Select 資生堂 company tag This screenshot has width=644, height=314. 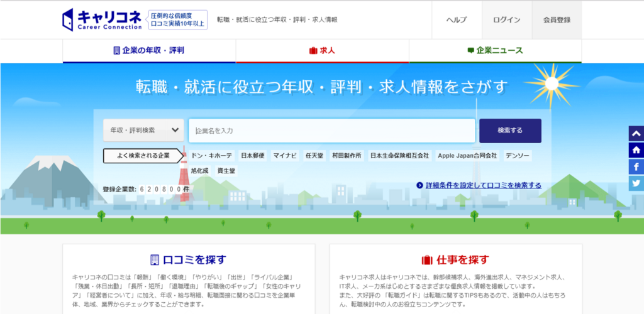[226, 171]
